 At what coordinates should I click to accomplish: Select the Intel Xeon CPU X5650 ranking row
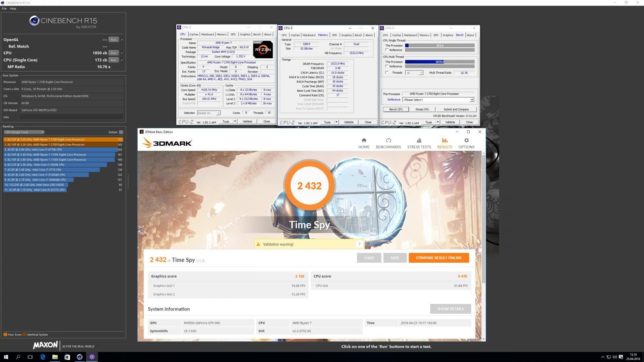point(63,185)
